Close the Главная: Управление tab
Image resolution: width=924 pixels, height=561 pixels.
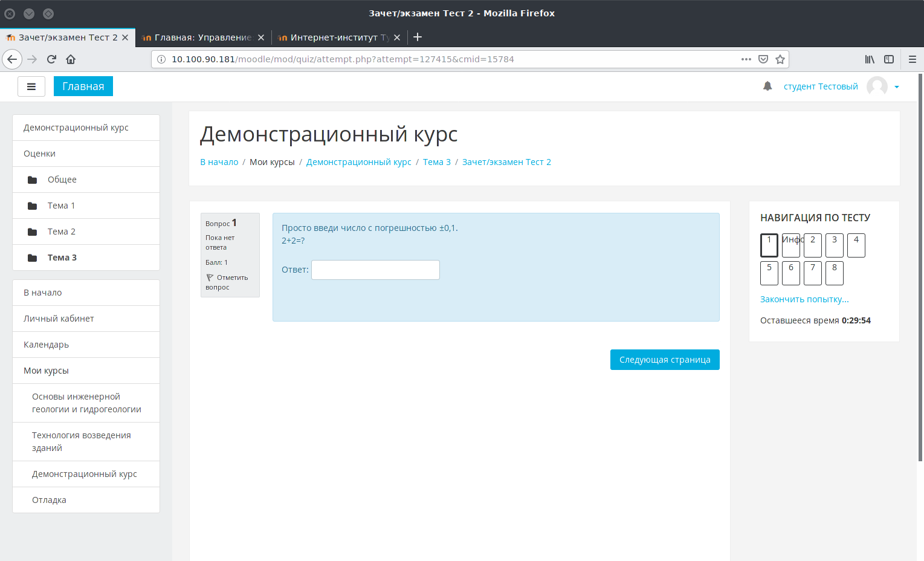[261, 37]
